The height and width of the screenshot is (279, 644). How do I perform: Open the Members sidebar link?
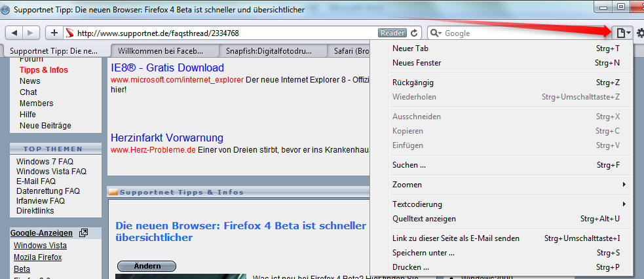click(x=37, y=103)
